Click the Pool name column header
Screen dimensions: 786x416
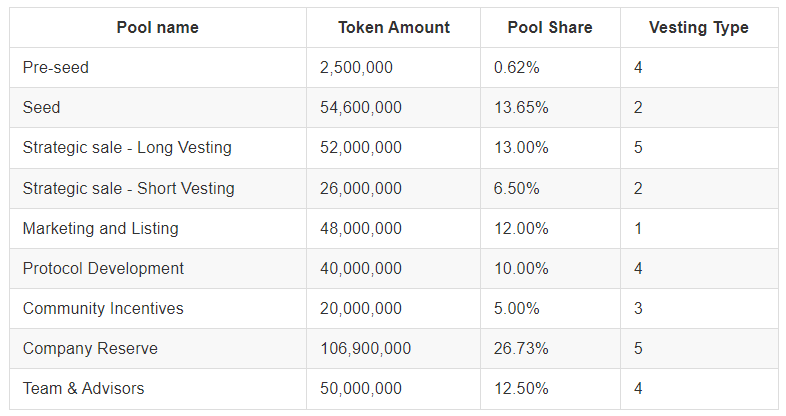point(157,28)
